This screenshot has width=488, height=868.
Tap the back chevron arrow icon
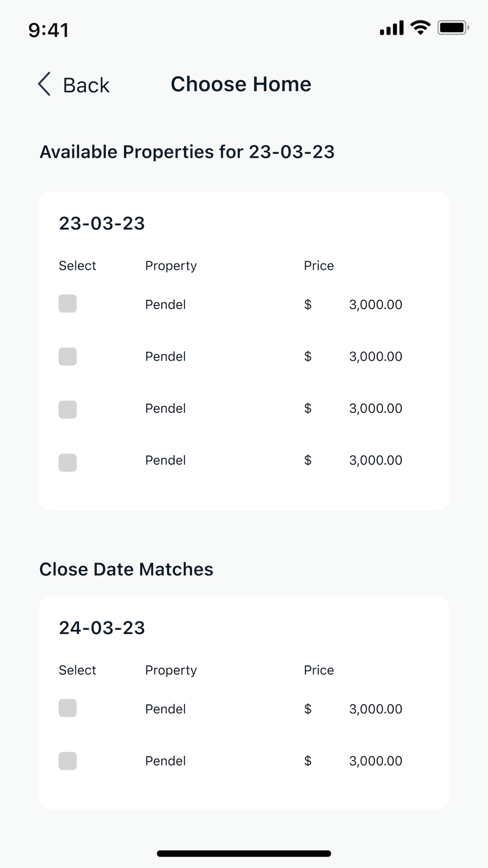click(44, 84)
